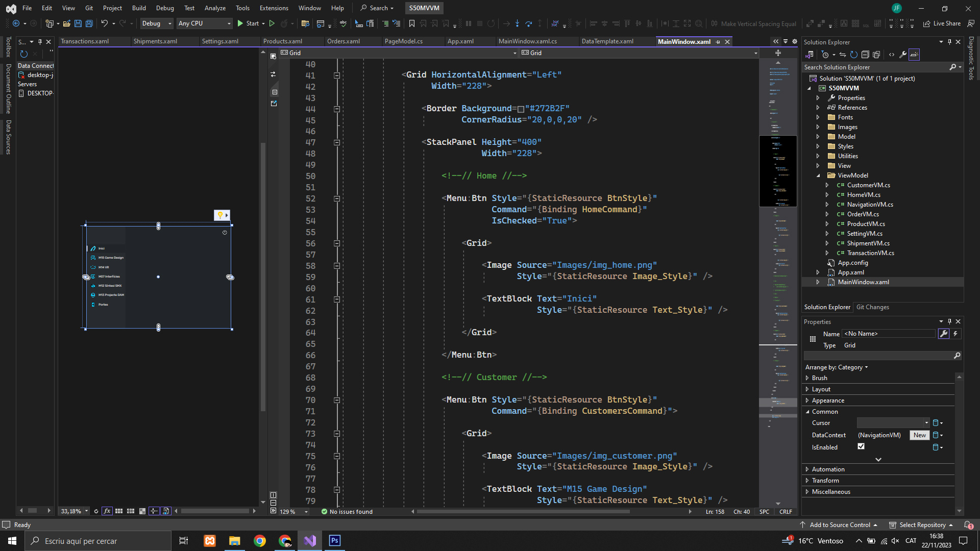Toggle the IsEnabled checkbox in Properties

coord(861,446)
